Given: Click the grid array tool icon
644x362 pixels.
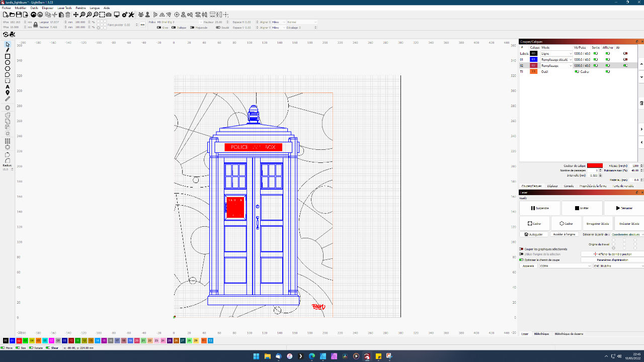Looking at the screenshot, I should [x=8, y=141].
